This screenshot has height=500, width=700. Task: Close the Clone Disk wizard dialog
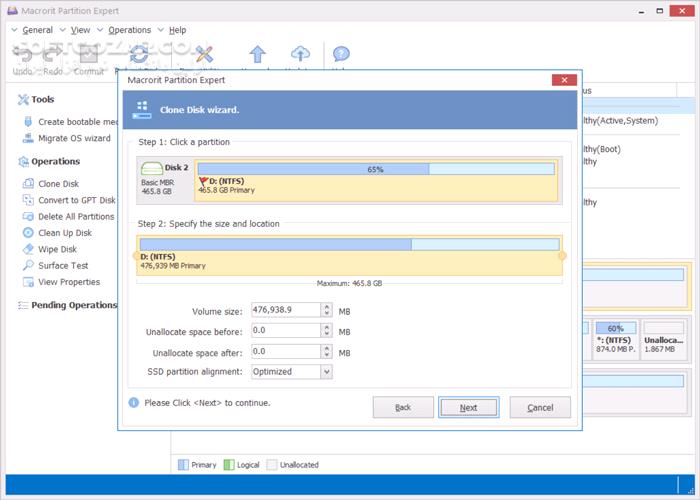[x=564, y=80]
